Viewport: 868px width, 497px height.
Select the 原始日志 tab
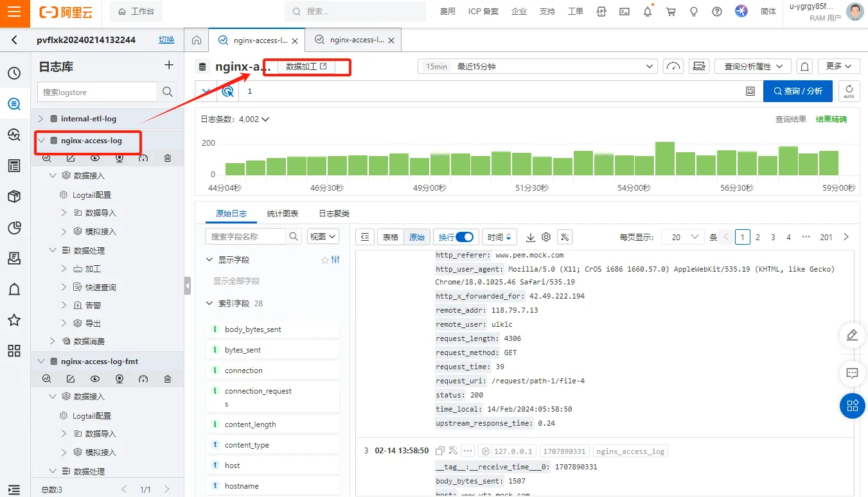pos(232,213)
